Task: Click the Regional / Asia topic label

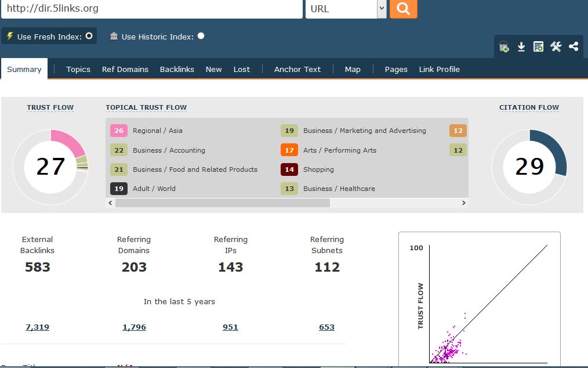Action: (x=158, y=131)
